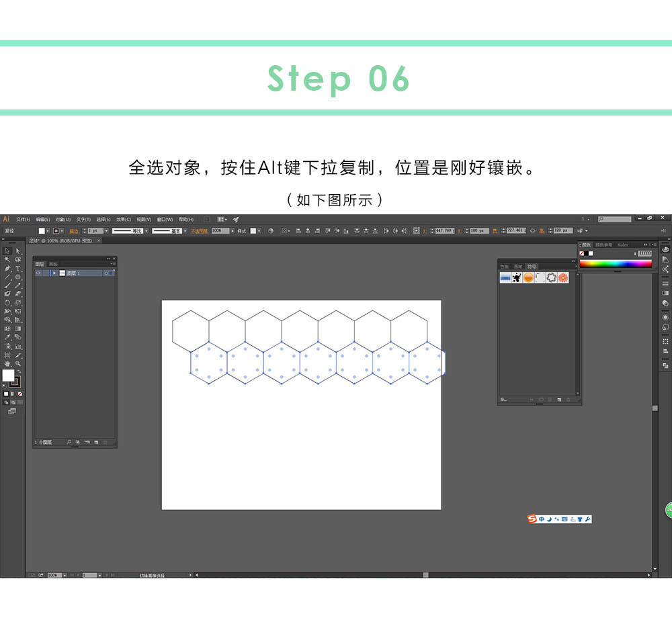Open the stroke color dropdown arrow

click(x=62, y=231)
